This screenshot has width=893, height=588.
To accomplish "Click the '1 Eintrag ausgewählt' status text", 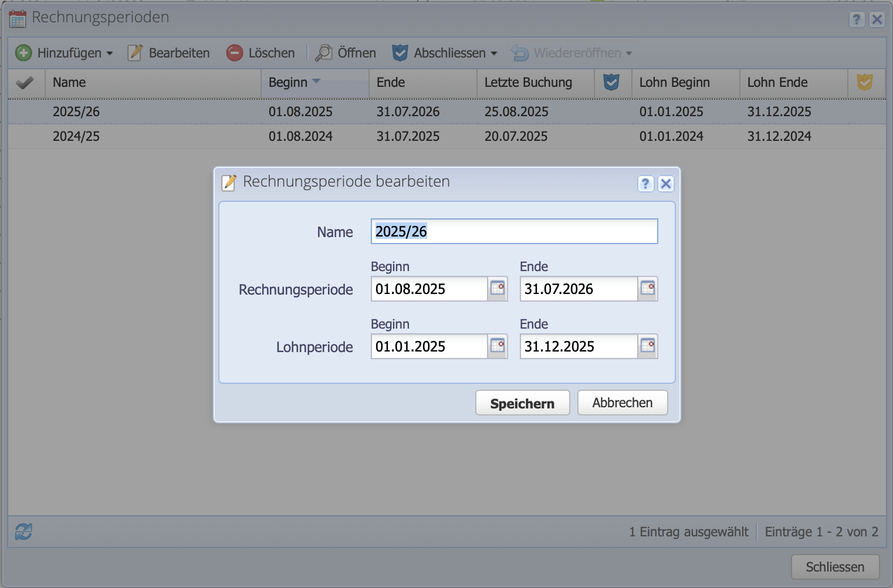I will pos(689,532).
